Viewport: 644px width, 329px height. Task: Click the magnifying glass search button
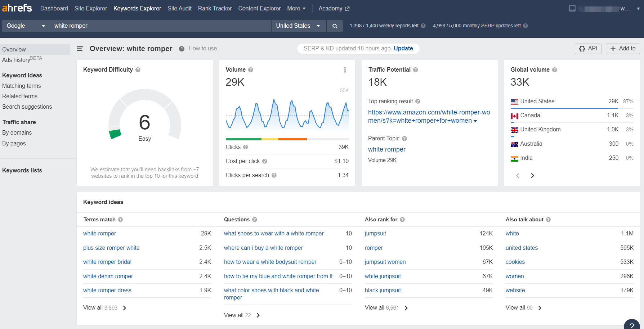335,26
